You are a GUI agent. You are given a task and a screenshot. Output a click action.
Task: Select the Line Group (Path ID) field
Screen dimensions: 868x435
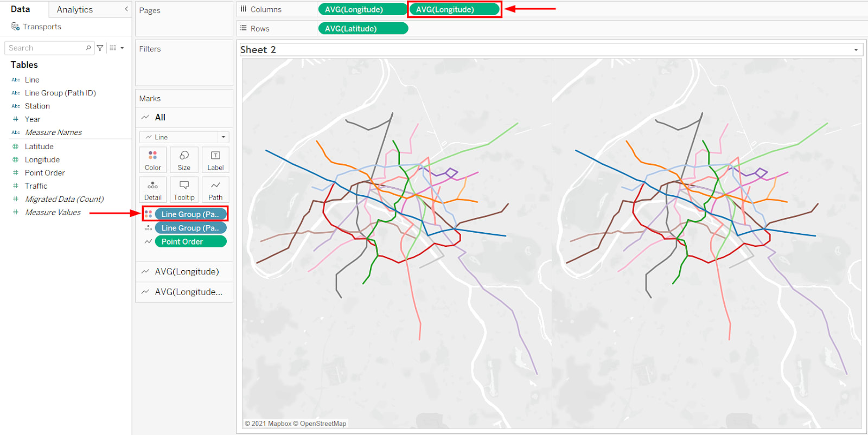(60, 93)
